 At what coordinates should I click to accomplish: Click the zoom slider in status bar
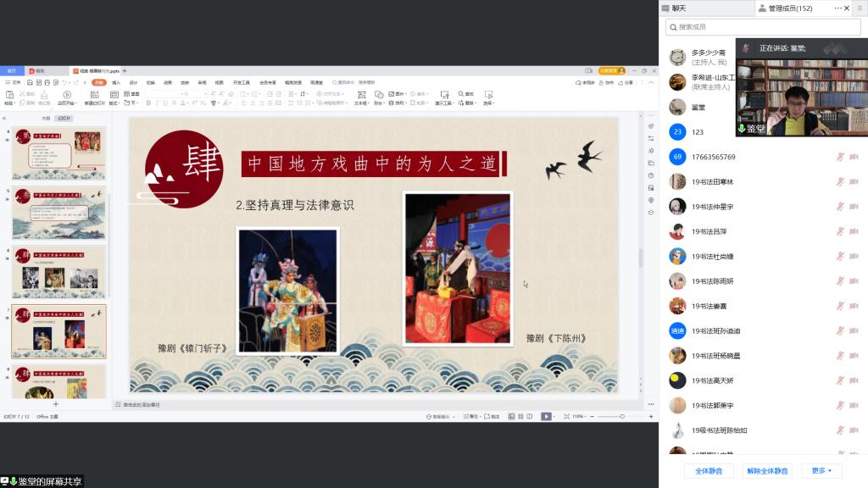(x=610, y=417)
